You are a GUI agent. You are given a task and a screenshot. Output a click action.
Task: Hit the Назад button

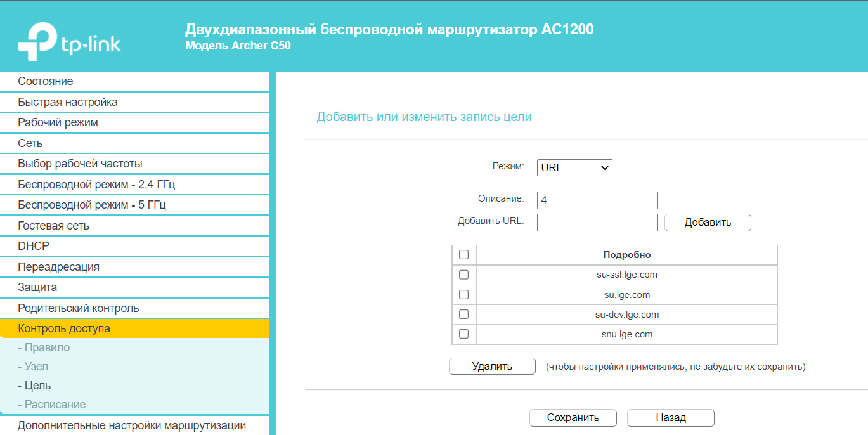coord(670,418)
